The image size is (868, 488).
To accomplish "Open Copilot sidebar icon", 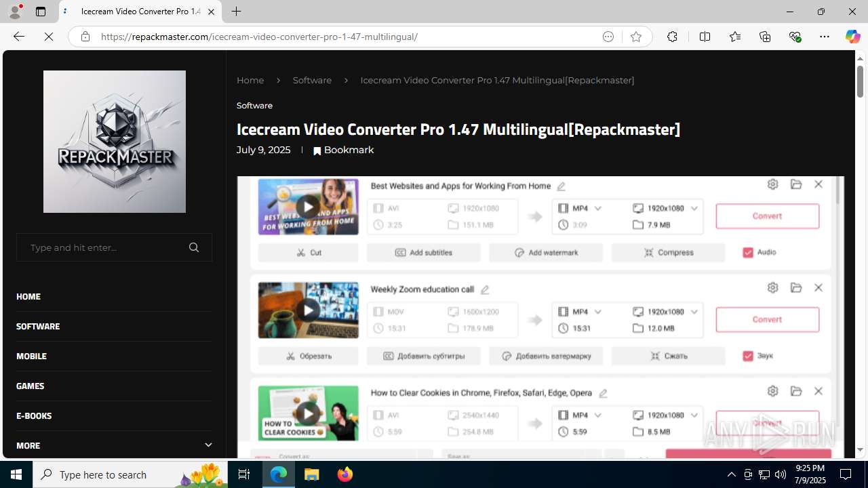I will click(x=852, y=37).
